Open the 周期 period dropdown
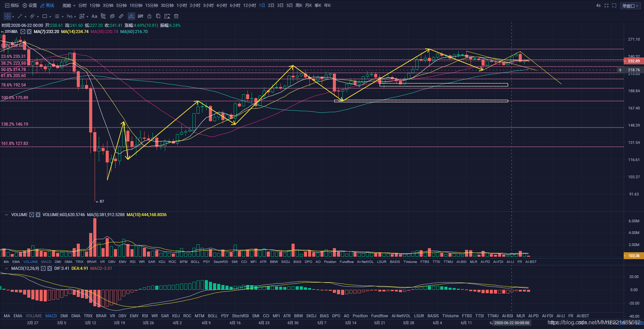The width and height of the screenshot is (644, 329). click(x=69, y=6)
